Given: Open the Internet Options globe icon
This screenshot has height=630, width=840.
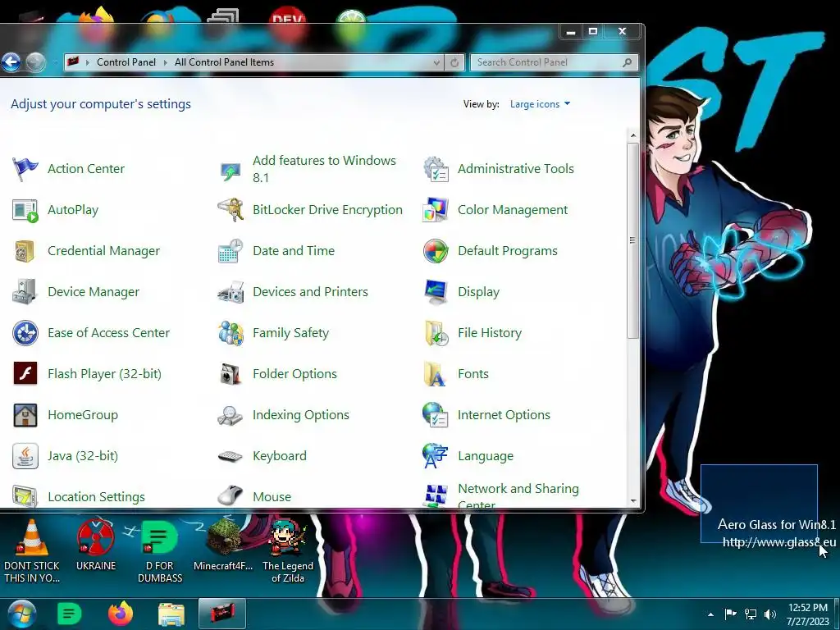Looking at the screenshot, I should 436,415.
